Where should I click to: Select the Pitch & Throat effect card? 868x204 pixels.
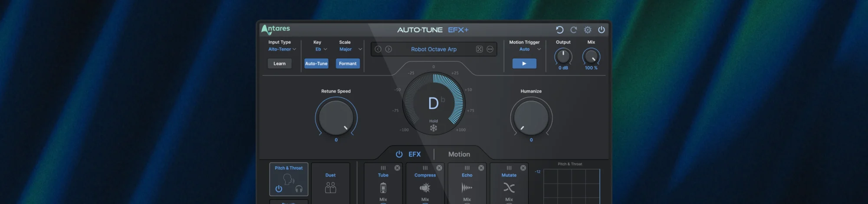(289, 179)
